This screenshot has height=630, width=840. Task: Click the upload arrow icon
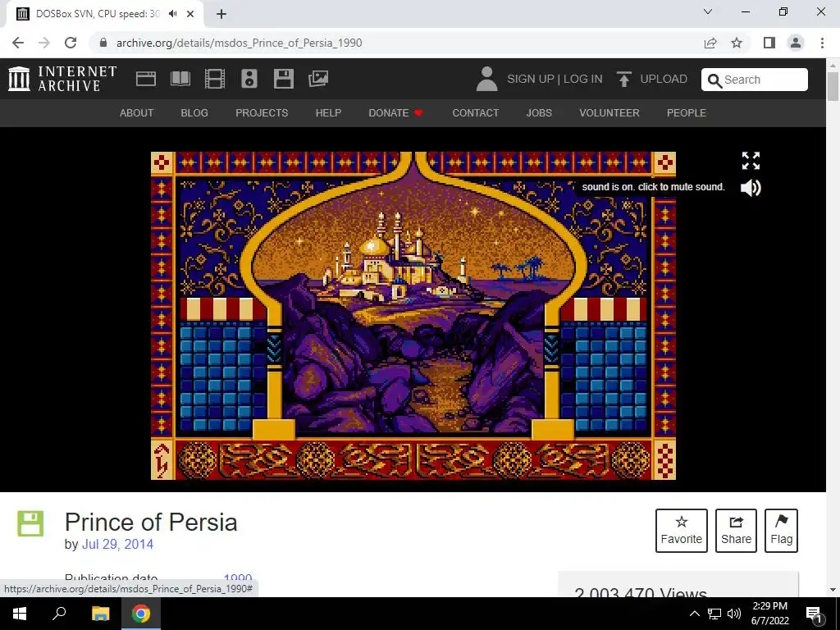(x=623, y=79)
